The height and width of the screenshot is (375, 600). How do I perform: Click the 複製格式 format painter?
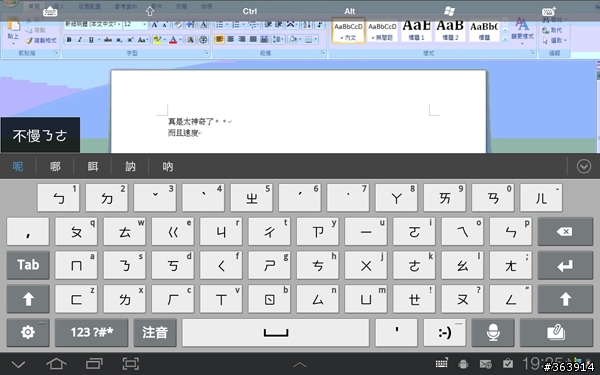[x=41, y=41]
